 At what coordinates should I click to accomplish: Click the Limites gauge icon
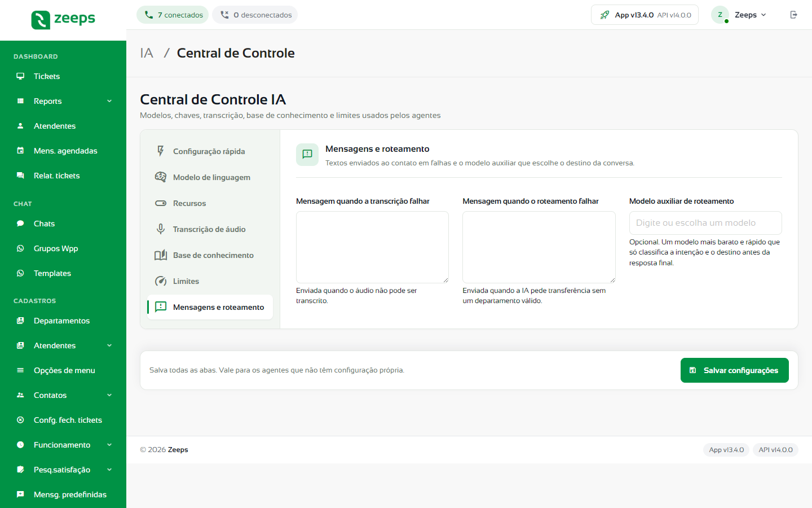tap(161, 281)
